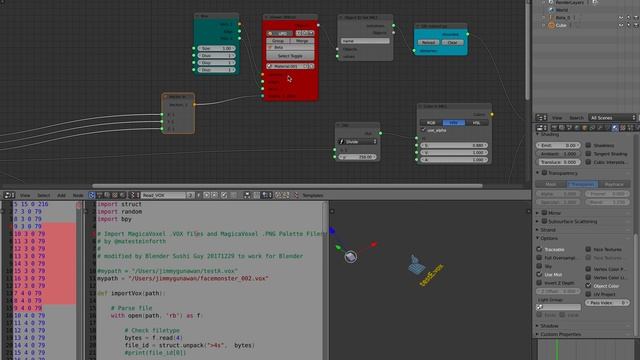Enable the Tangent Shading checkbox
This screenshot has width=640, height=360.
click(x=588, y=153)
